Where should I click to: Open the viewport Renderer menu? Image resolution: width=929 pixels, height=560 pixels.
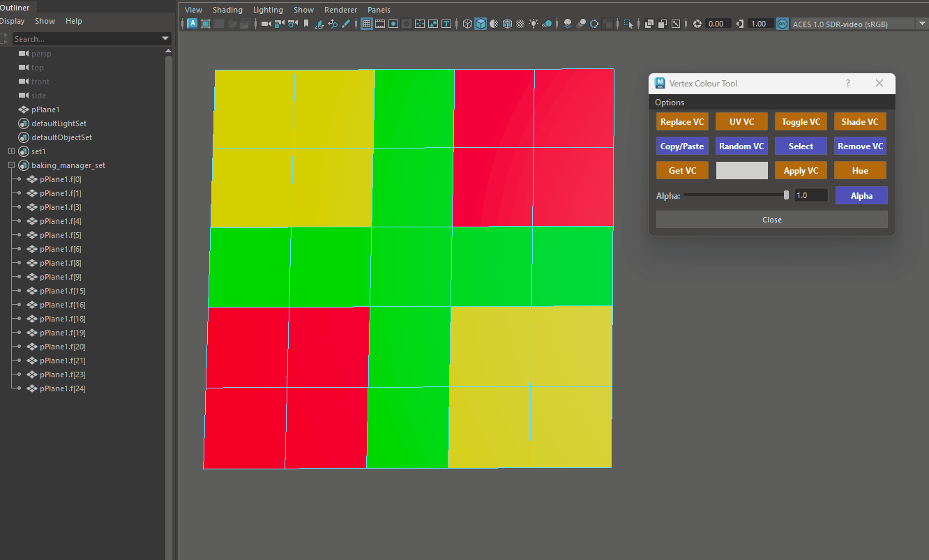point(340,10)
